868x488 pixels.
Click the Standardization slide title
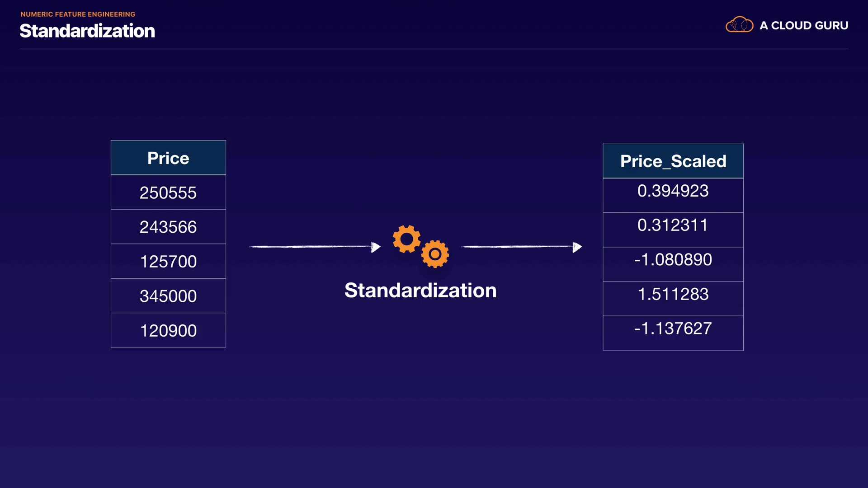pyautogui.click(x=87, y=31)
